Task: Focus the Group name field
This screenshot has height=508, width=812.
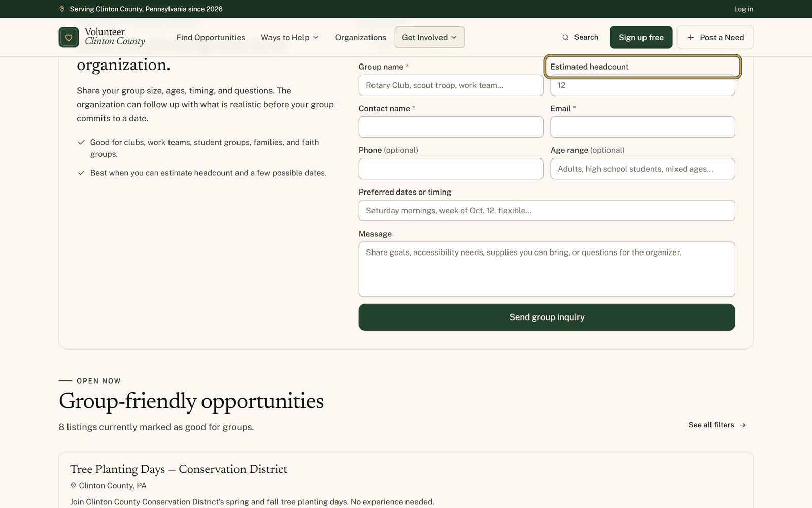Action: pos(451,85)
